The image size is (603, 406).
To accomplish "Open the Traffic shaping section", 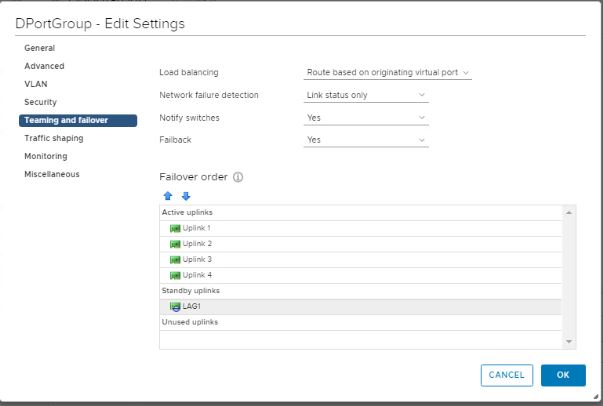I will [x=54, y=138].
